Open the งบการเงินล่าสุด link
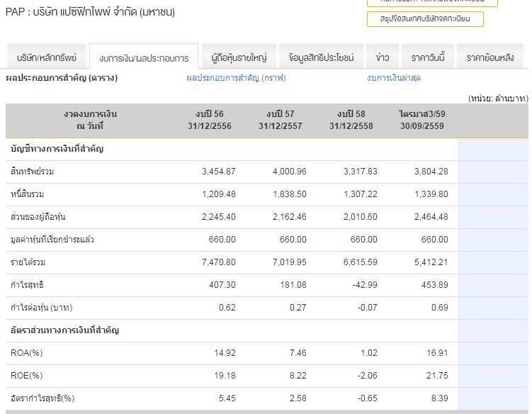 point(394,78)
